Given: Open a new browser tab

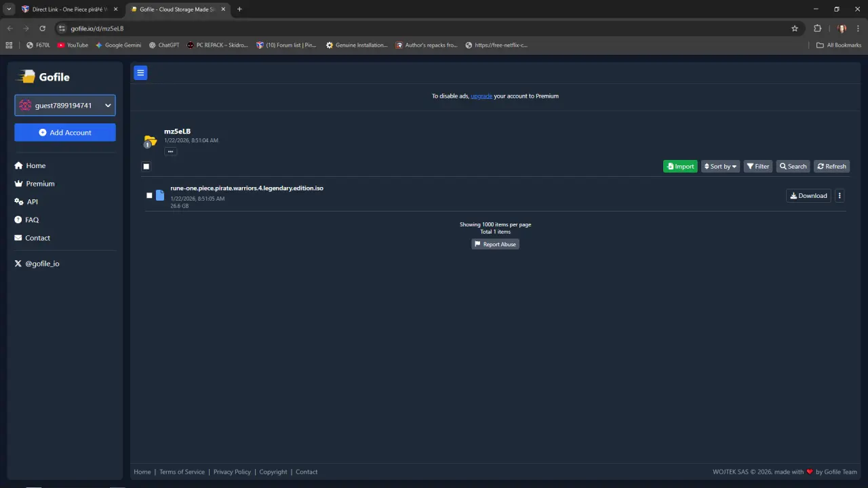Looking at the screenshot, I should tap(239, 9).
